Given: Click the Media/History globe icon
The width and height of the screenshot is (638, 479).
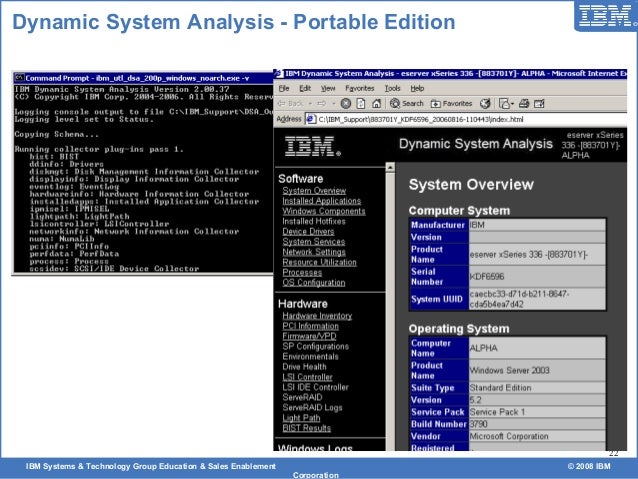Looking at the screenshot, I should 485,104.
